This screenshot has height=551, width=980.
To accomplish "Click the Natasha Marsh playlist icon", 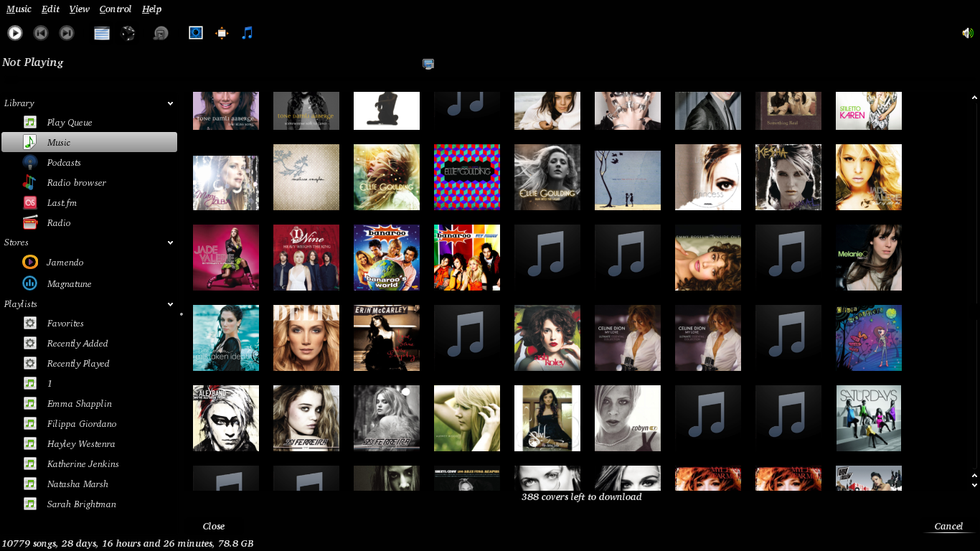I will point(30,484).
